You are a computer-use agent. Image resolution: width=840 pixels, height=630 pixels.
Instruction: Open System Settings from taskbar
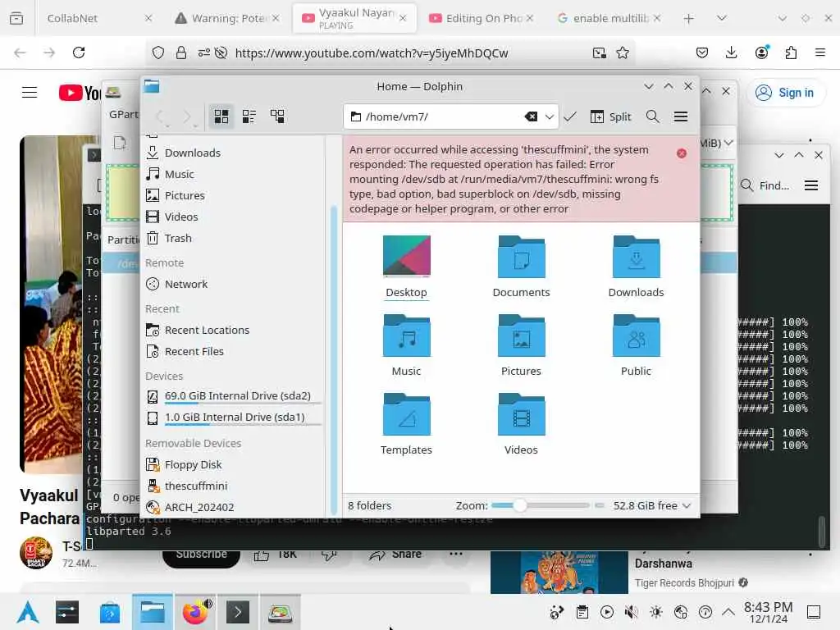click(67, 612)
